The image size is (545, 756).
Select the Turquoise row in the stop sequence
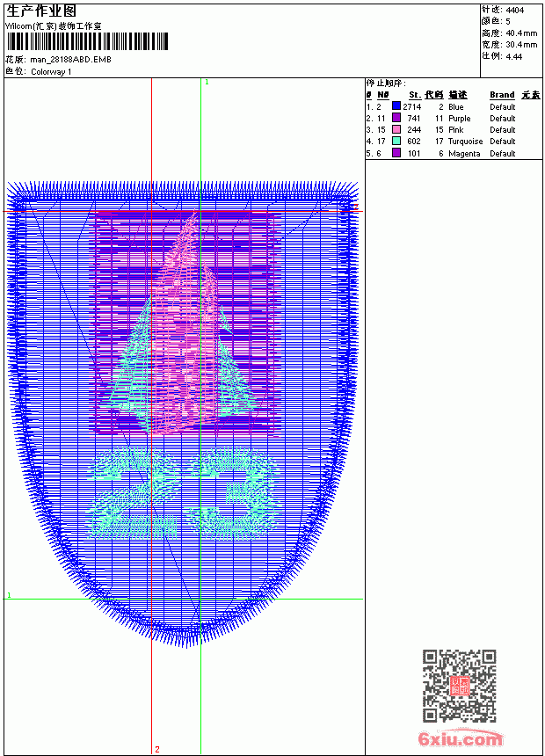coord(454,142)
